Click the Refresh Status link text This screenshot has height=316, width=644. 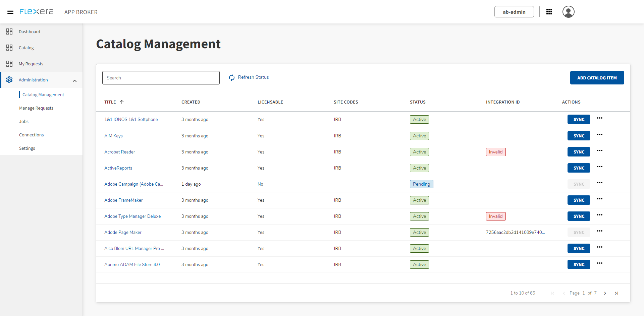tap(254, 77)
